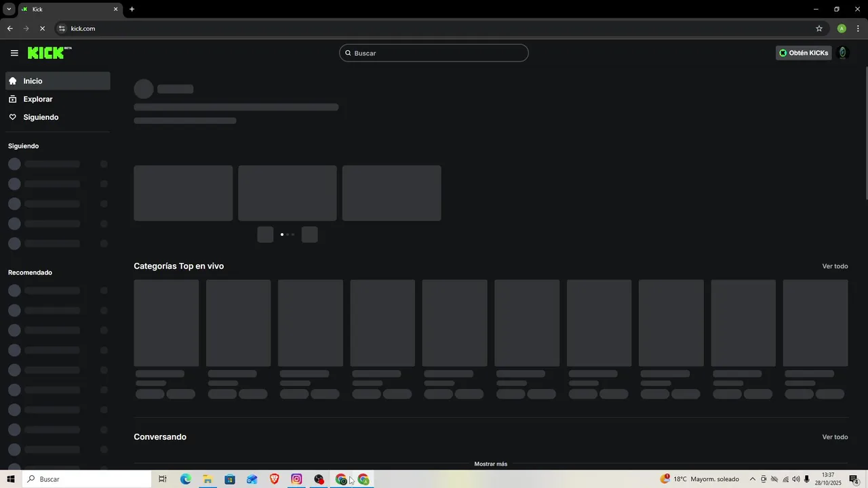Viewport: 868px width, 488px height.
Task: Go back in the browser
Action: 9,28
